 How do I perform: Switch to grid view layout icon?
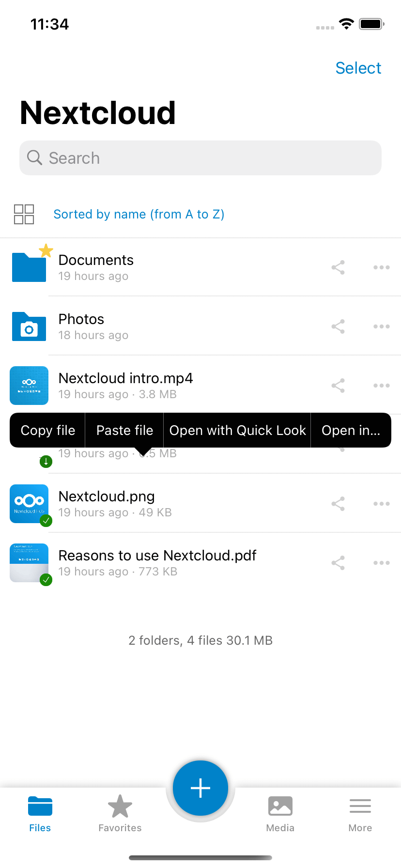(24, 214)
